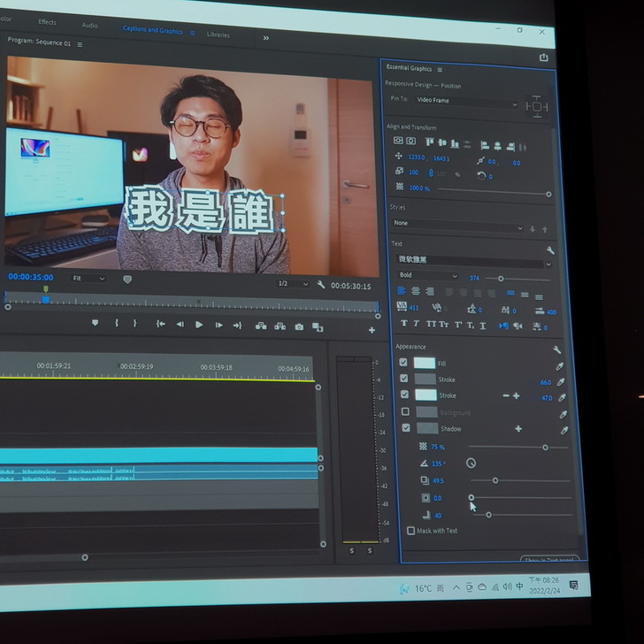Click the 00:00:35:00 playhead timecode
The height and width of the screenshot is (644, 644).
coord(31,277)
